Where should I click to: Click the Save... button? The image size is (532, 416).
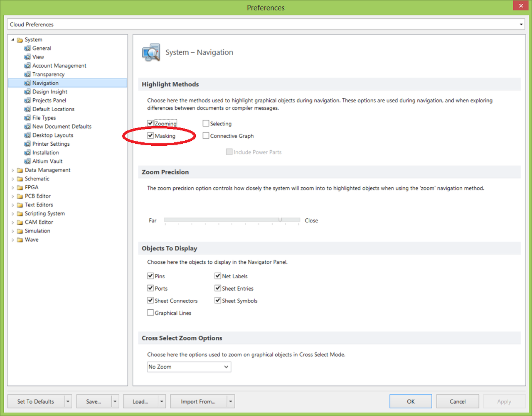pos(94,401)
